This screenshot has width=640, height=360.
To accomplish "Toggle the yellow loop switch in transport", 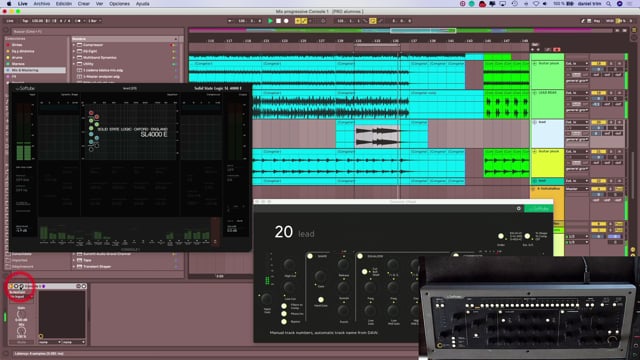I will click(372, 21).
